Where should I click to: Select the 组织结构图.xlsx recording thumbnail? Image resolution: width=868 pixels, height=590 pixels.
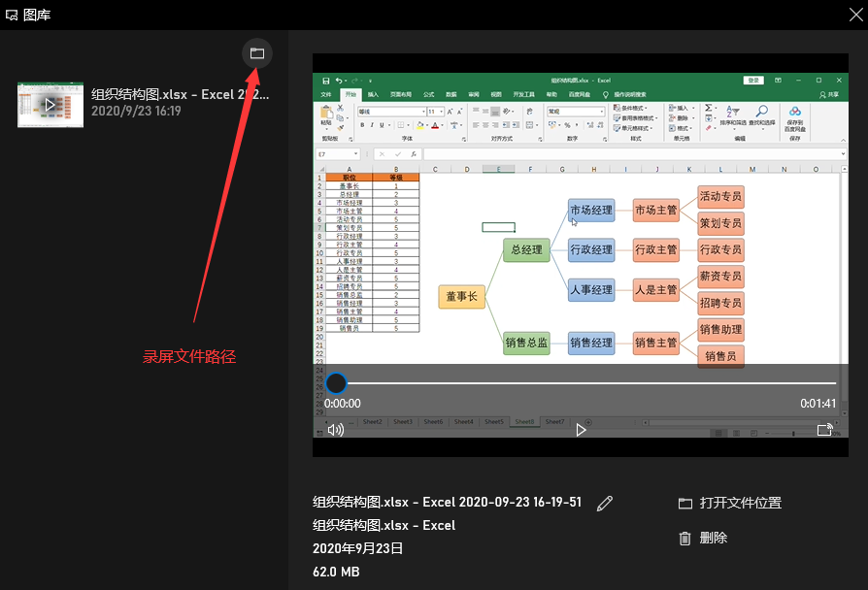(x=50, y=105)
